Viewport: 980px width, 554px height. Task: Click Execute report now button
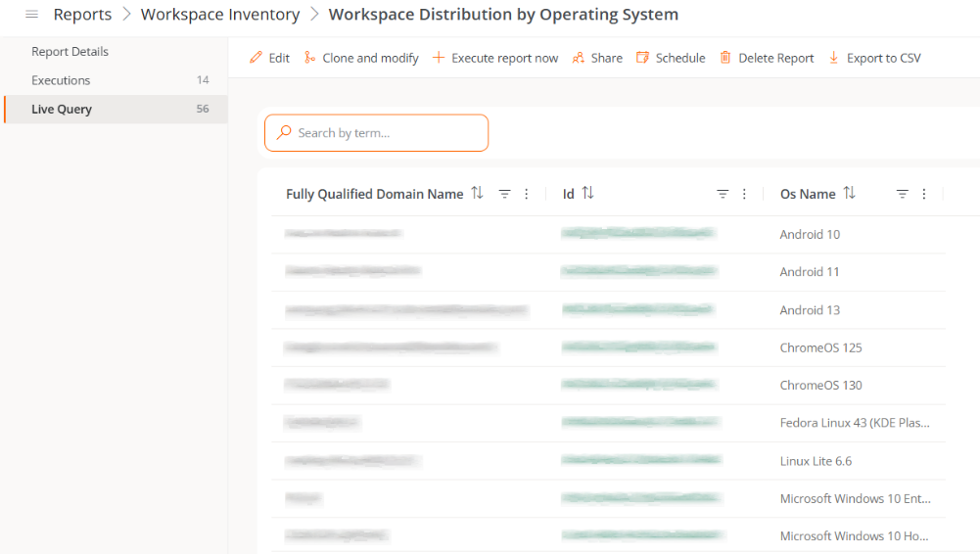click(x=495, y=58)
